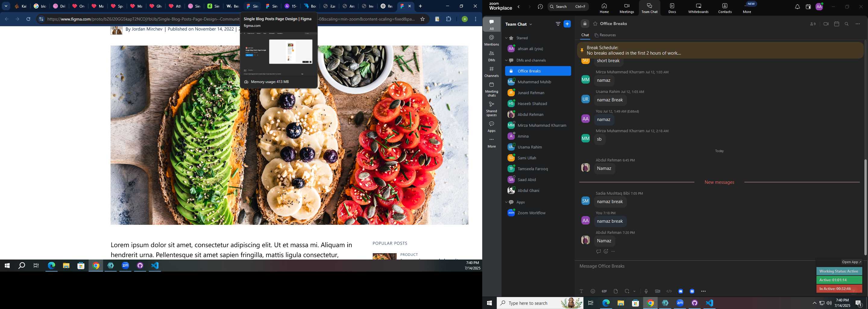Click the Message Office Breaks input field
The image size is (868, 309).
point(696,266)
